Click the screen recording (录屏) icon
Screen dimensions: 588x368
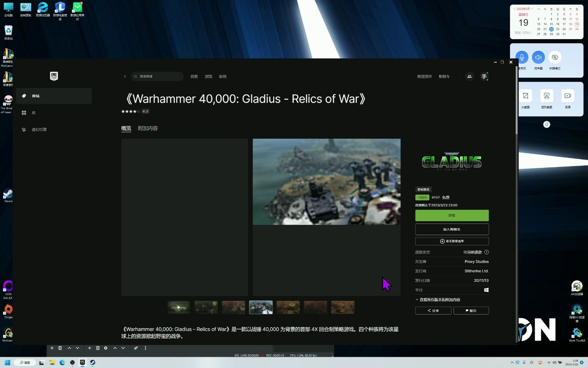click(x=568, y=96)
